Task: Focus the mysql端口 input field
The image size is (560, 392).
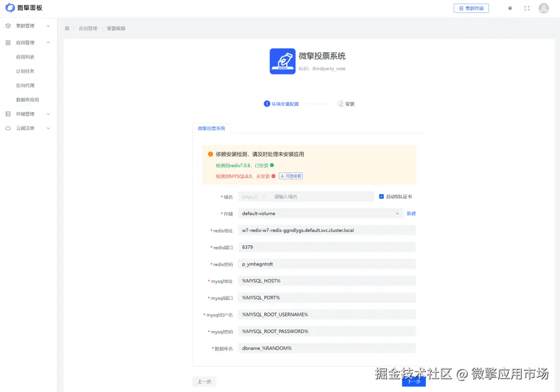Action: (x=327, y=298)
